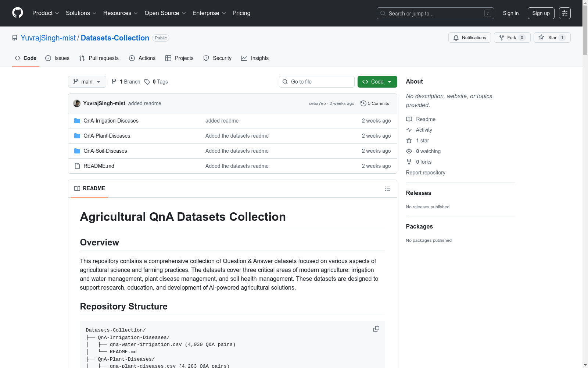This screenshot has width=588, height=368.
Task: Open the Actions tab
Action: coord(142,58)
